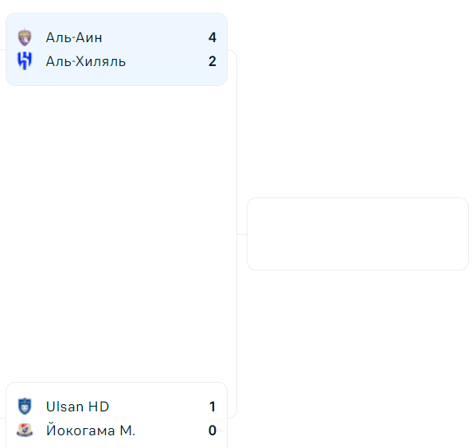Open the Аль-Аин team name link

tap(74, 37)
